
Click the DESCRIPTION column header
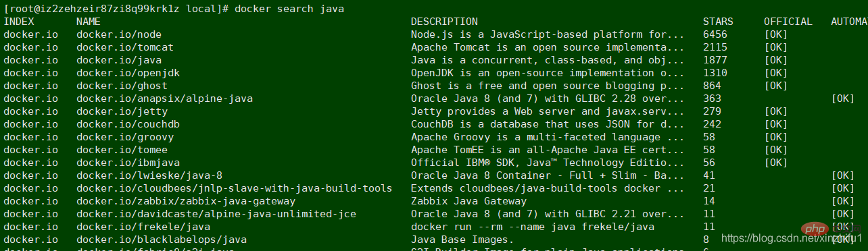tap(444, 22)
